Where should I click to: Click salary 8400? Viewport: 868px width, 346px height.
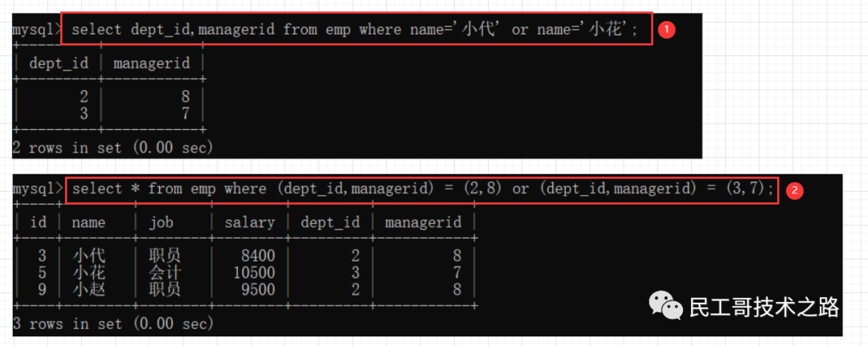pos(257,255)
